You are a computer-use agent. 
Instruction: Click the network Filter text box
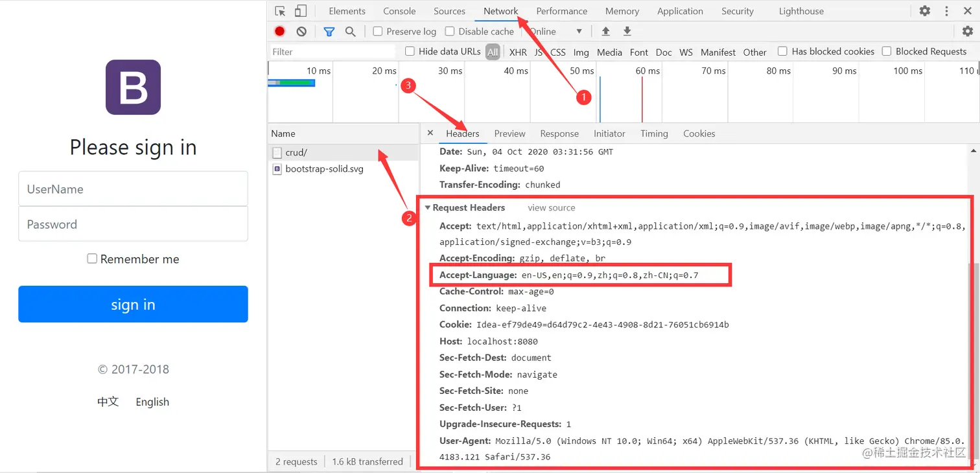click(x=333, y=52)
